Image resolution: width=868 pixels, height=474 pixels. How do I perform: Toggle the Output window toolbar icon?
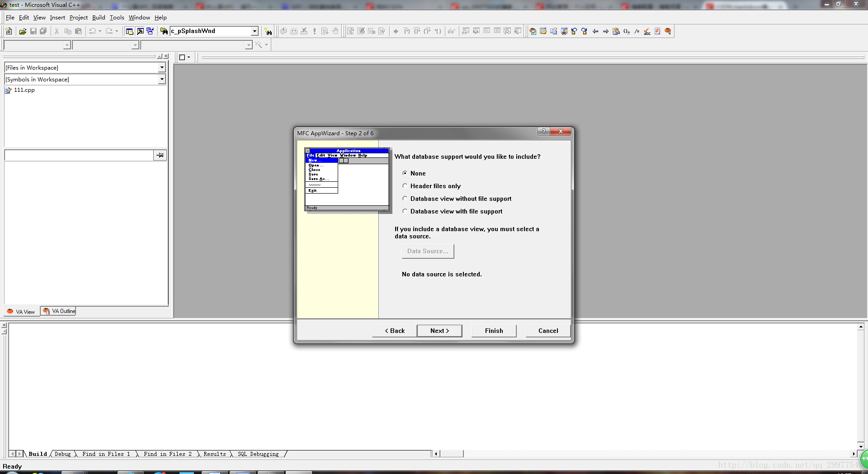coord(140,31)
